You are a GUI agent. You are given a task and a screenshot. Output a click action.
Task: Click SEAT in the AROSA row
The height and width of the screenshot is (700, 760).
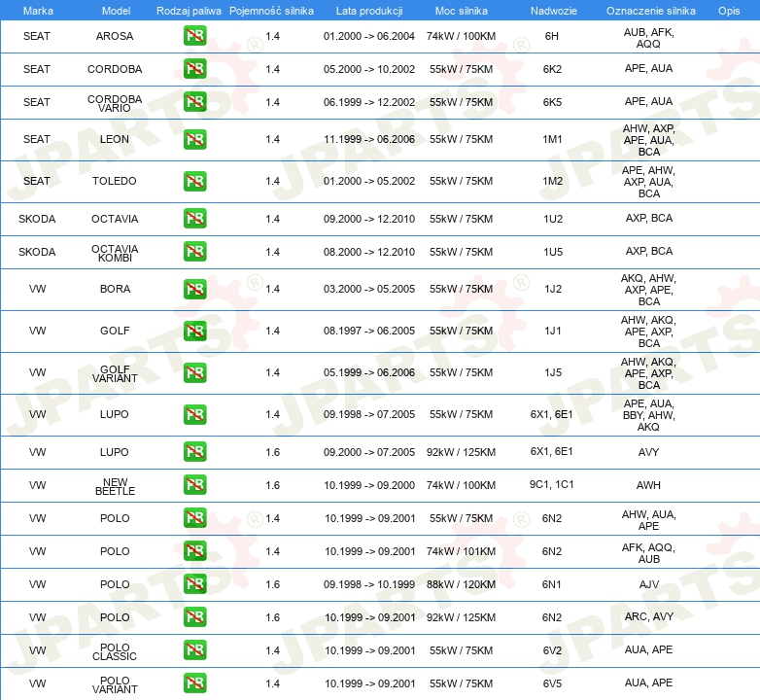(x=37, y=36)
